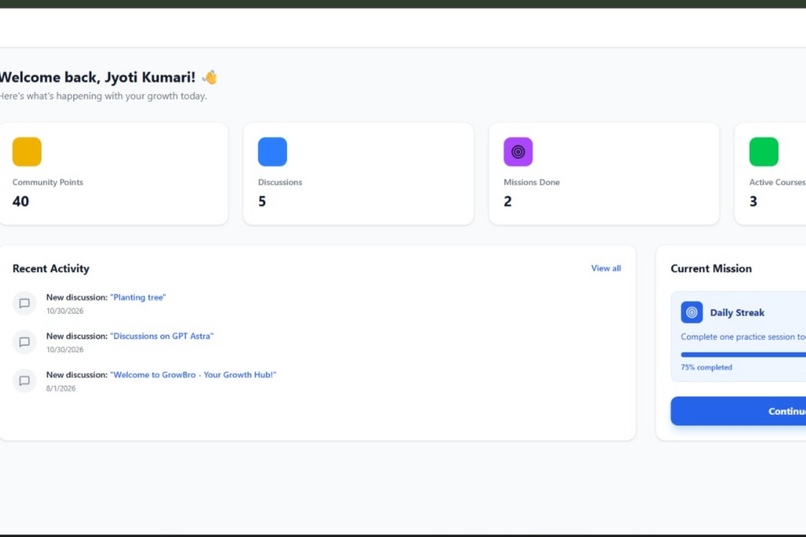Click the "Complete one practice session" description
The image size is (806, 537).
pyautogui.click(x=743, y=337)
